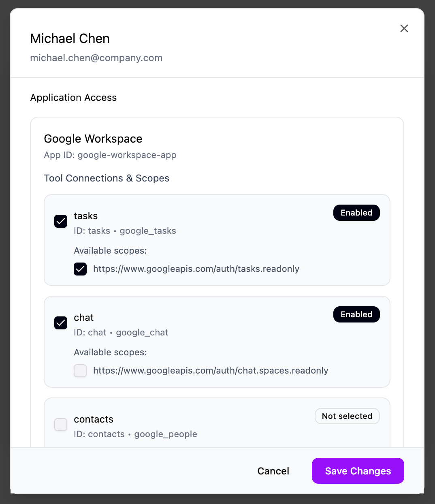Uncheck the chat tool connection checkbox
435x504 pixels.
(x=61, y=323)
